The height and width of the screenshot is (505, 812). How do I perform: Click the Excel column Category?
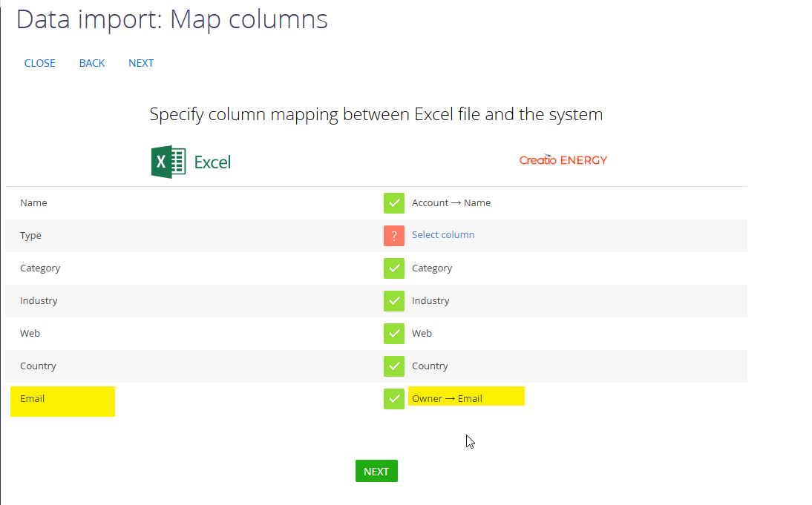click(40, 268)
